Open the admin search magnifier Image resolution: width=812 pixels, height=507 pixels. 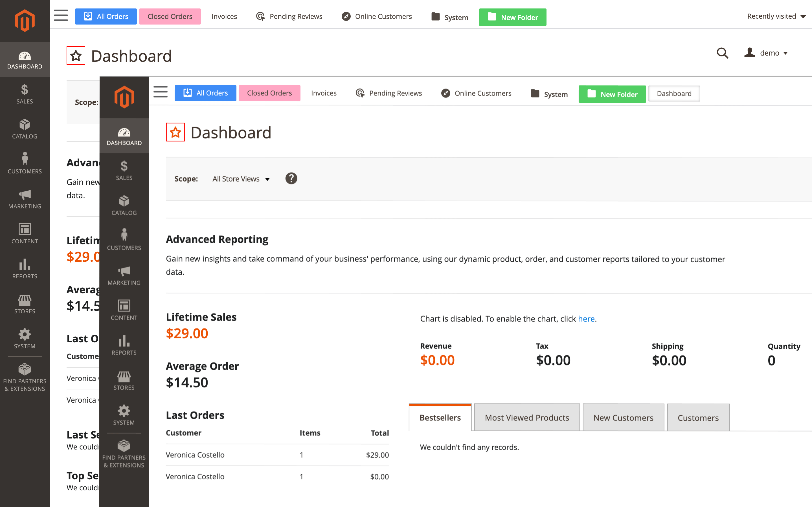(722, 53)
